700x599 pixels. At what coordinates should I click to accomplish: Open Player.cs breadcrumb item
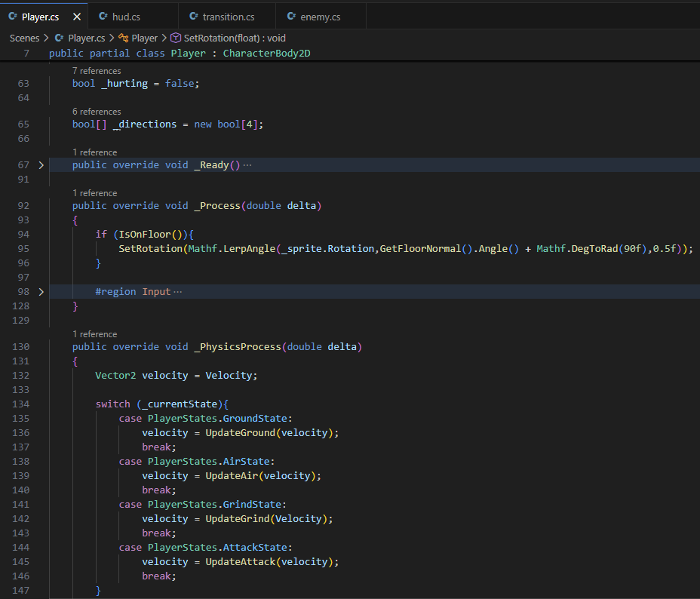86,38
